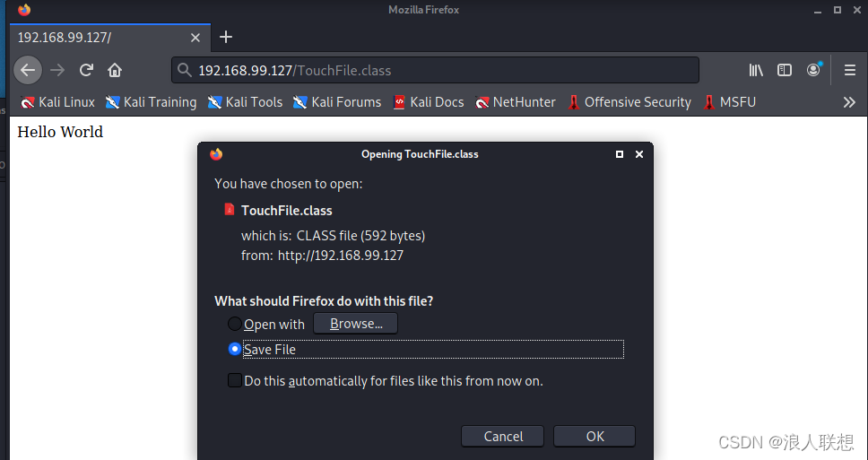The height and width of the screenshot is (460, 868).
Task: Go back using the browser back arrow
Action: [x=28, y=70]
